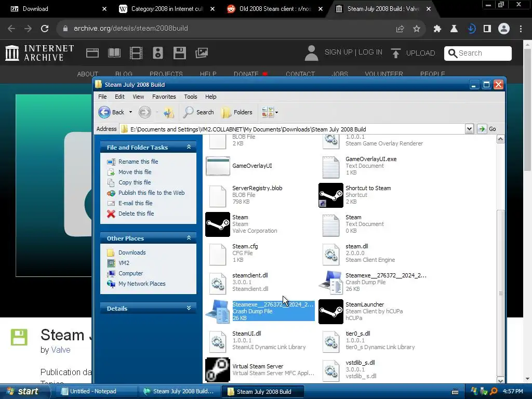Click Move this file task

[135, 172]
